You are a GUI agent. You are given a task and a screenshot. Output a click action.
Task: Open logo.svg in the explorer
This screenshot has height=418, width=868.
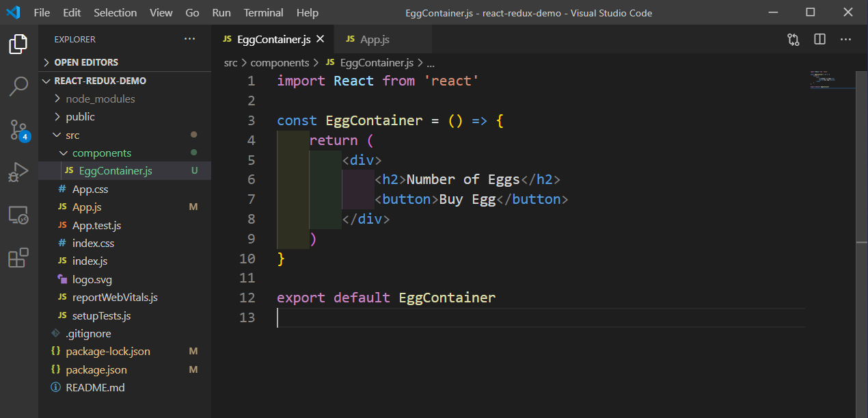coord(124,280)
